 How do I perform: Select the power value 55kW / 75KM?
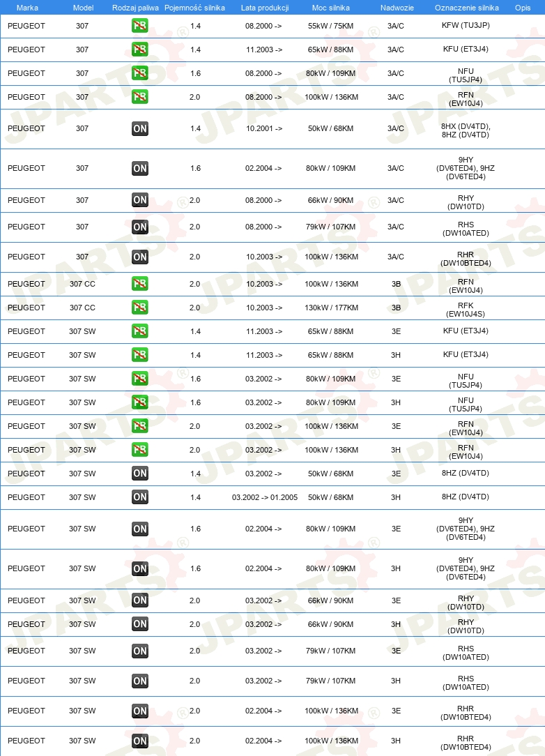tap(330, 26)
